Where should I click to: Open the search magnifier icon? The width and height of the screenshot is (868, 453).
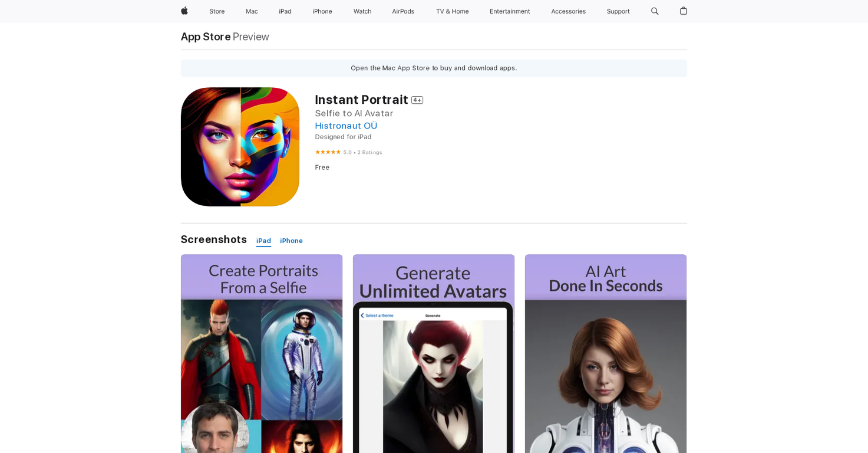[x=655, y=11]
